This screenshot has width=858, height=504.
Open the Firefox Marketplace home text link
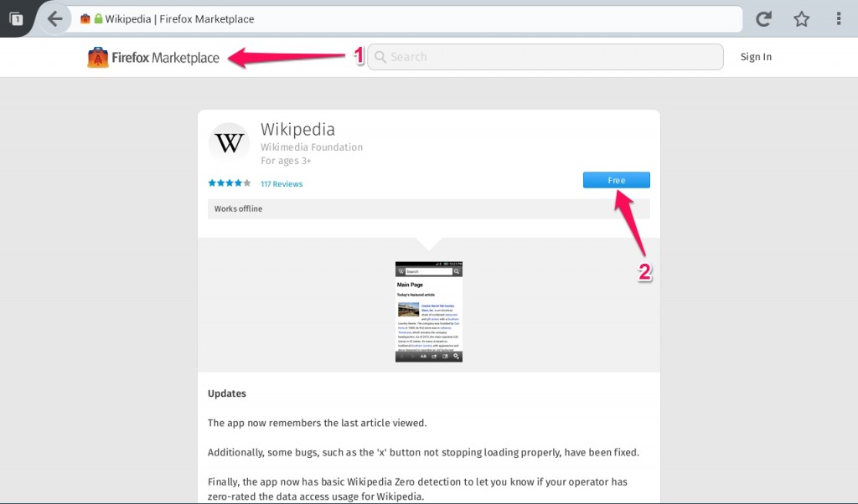pyautogui.click(x=165, y=58)
